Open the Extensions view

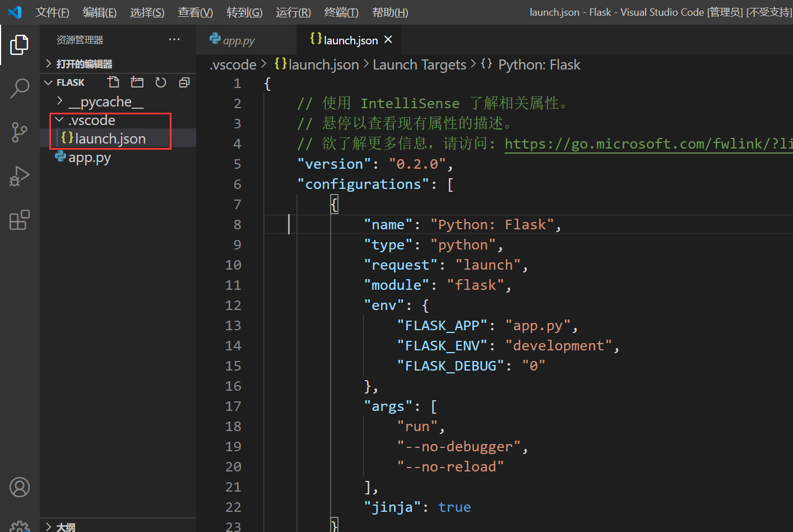pos(20,220)
